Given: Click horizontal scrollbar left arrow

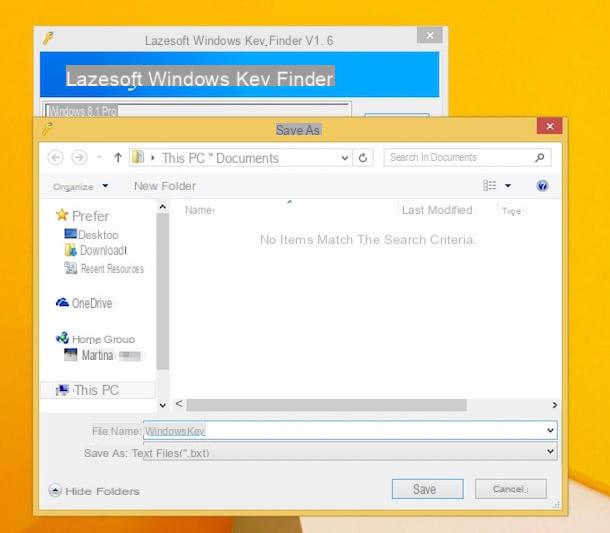Looking at the screenshot, I should pyautogui.click(x=179, y=404).
